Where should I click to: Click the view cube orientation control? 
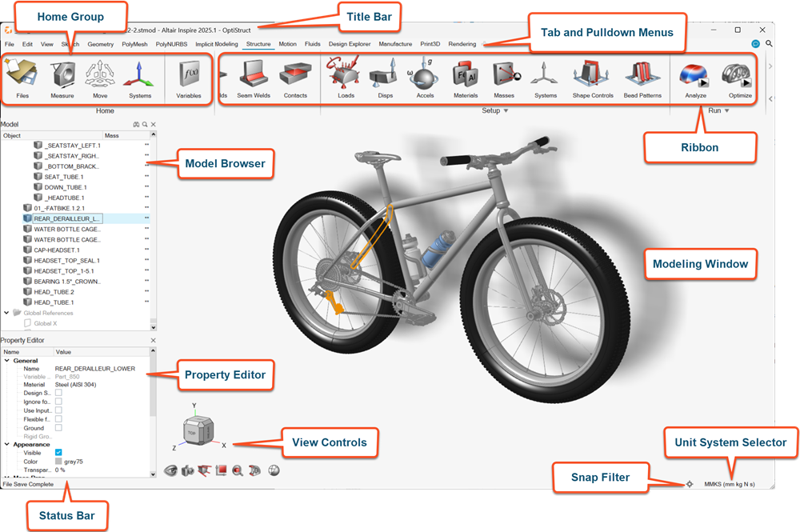[x=198, y=431]
